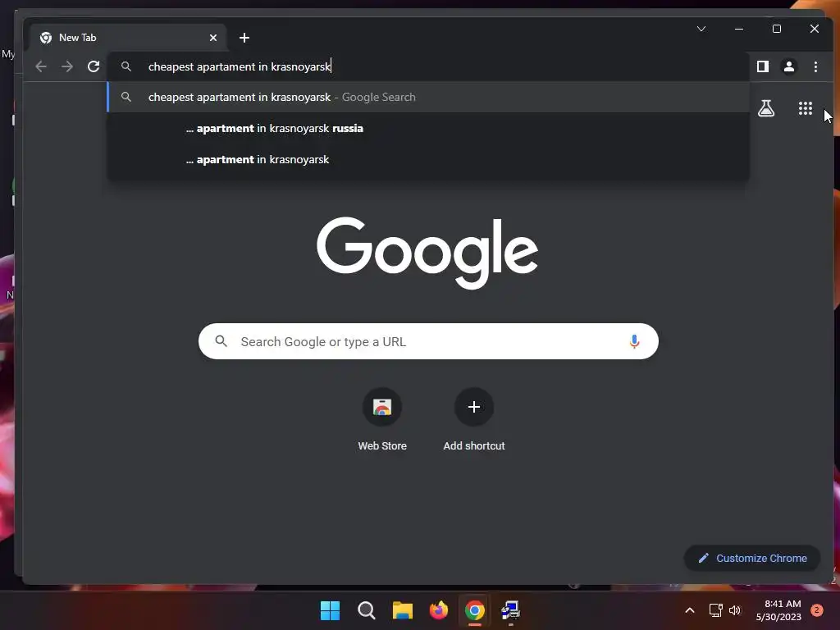Viewport: 840px width, 630px height.
Task: Click the Customize Chrome button
Action: (x=752, y=558)
